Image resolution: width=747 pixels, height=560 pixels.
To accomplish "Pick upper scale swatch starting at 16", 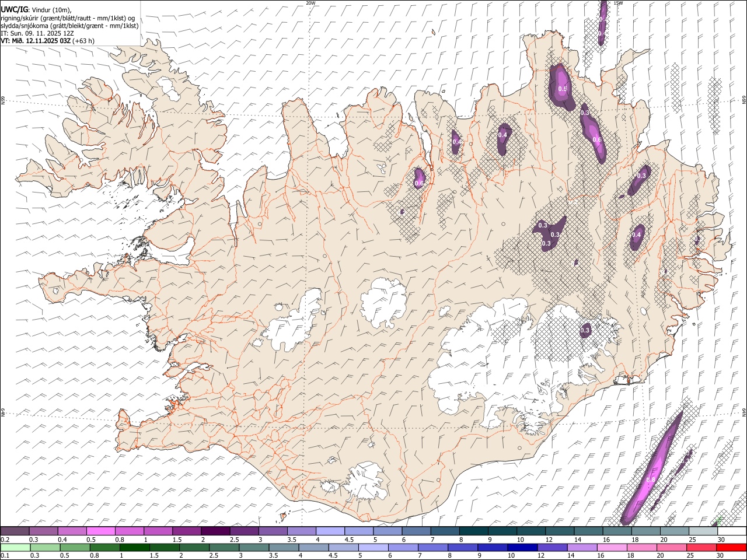I will coord(617,531).
